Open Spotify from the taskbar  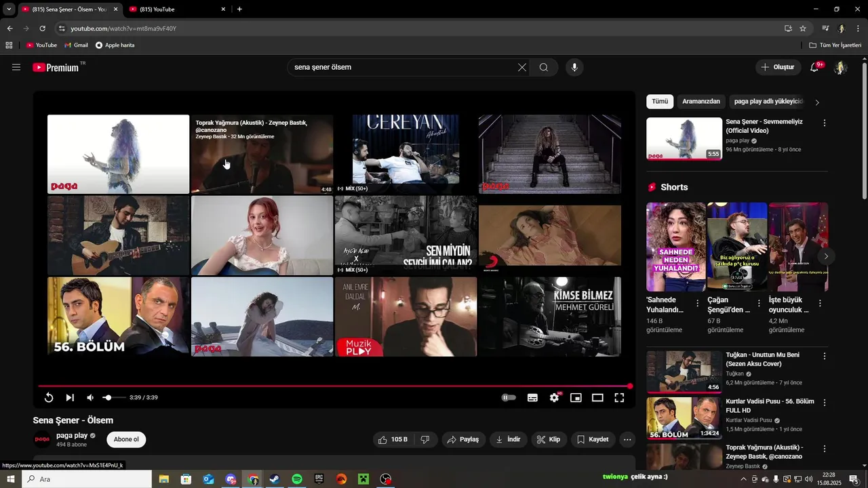click(x=297, y=479)
